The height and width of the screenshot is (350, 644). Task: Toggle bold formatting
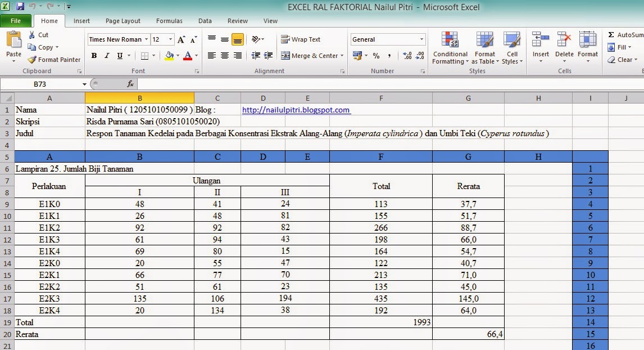[94, 56]
